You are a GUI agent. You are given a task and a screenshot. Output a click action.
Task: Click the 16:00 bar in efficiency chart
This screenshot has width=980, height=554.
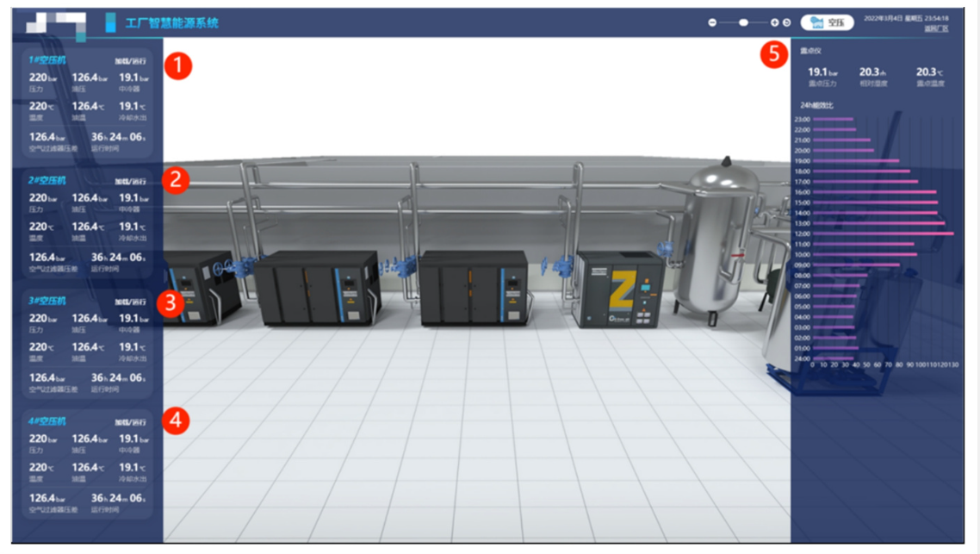click(875, 192)
